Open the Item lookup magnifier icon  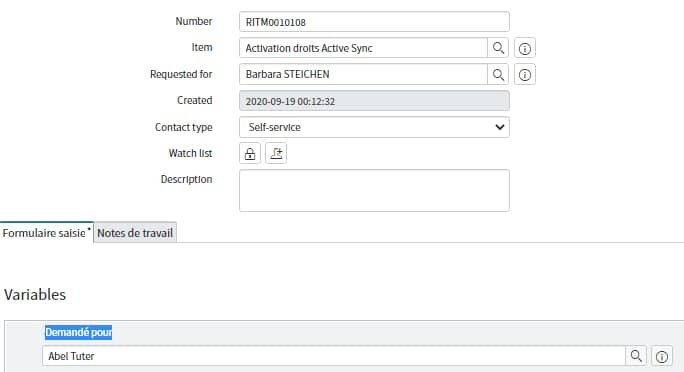[x=498, y=48]
